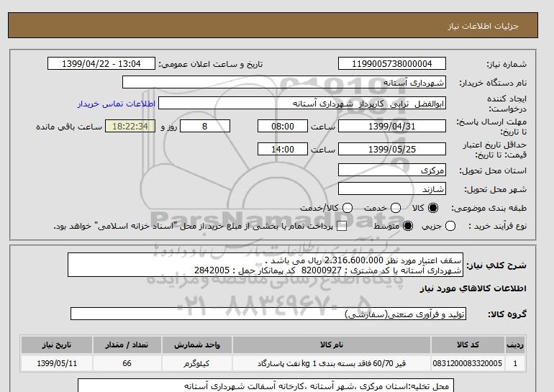Click the need number field 1199005738000004

point(392,63)
